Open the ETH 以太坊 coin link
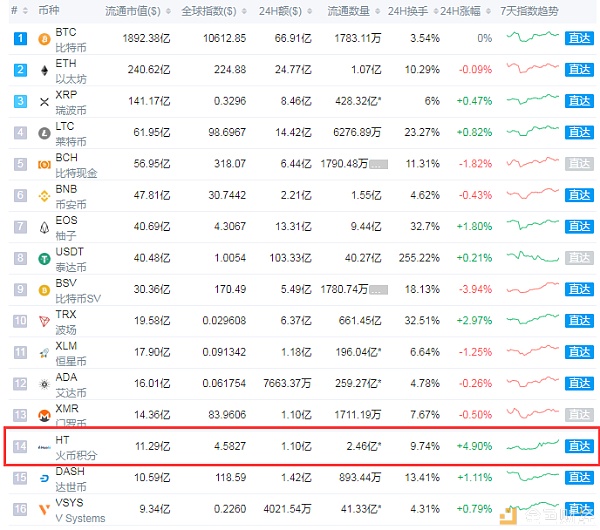The height and width of the screenshot is (530, 600). point(71,71)
